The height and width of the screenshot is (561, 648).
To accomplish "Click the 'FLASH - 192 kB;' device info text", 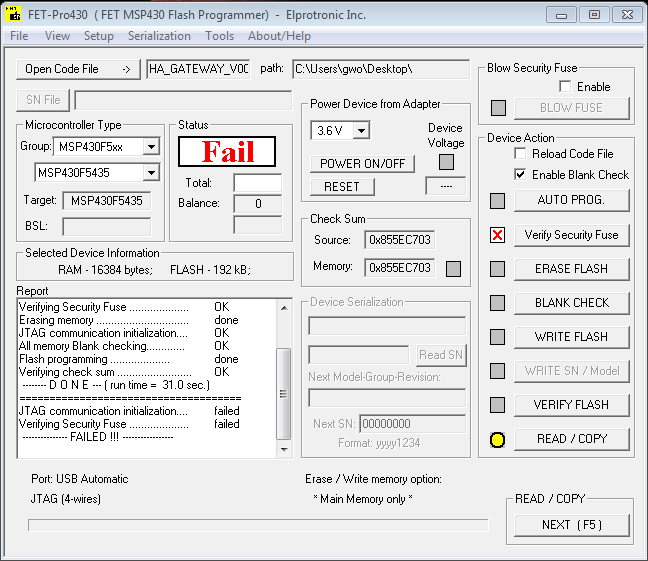I will pos(210,270).
